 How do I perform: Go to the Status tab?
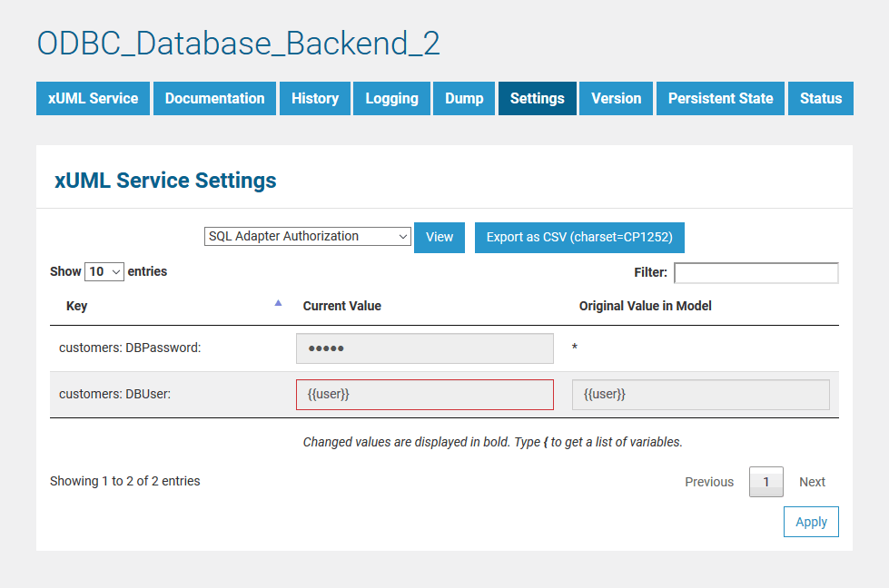(821, 98)
